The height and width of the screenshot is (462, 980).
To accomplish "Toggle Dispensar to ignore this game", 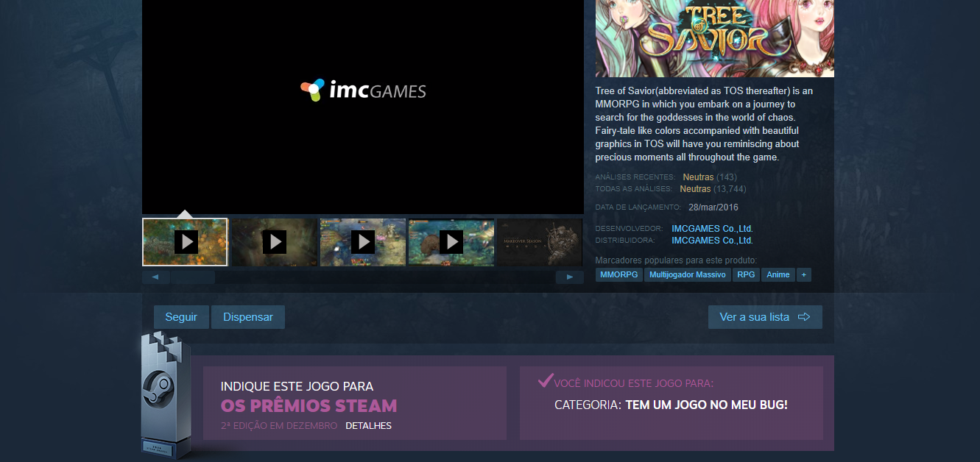I will pos(248,317).
